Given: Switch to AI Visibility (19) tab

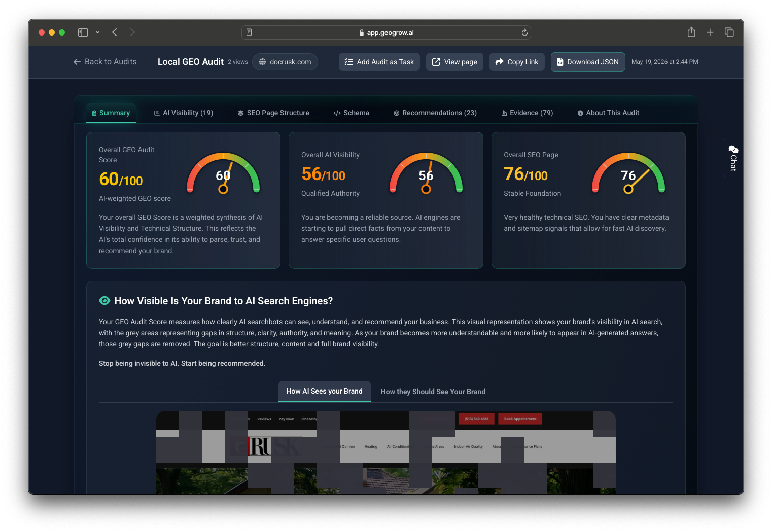Looking at the screenshot, I should click(184, 113).
